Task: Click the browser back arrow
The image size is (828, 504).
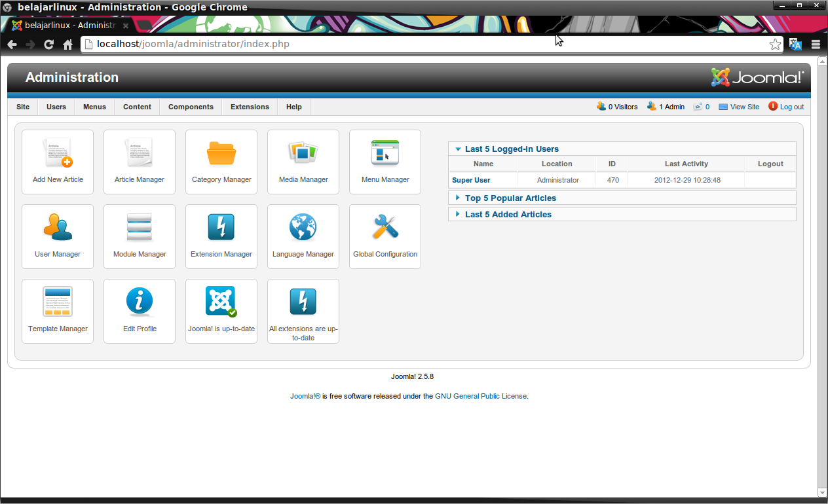Action: tap(12, 45)
